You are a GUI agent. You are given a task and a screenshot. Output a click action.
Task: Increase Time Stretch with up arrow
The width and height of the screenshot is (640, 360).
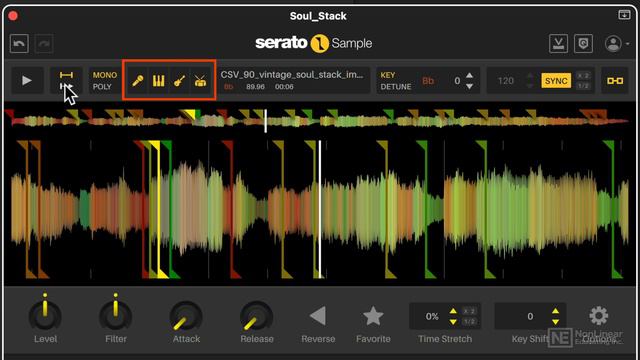(453, 311)
